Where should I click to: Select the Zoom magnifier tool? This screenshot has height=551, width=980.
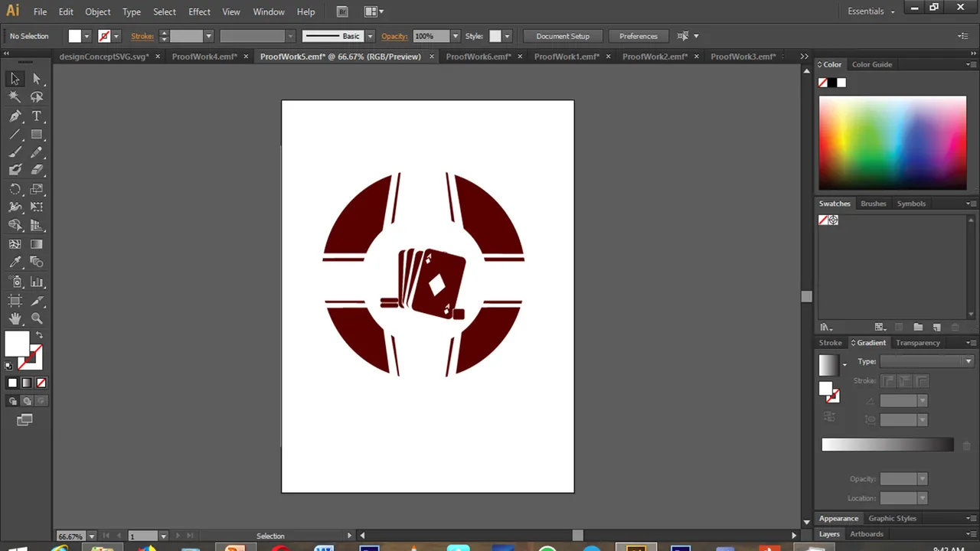pos(36,319)
